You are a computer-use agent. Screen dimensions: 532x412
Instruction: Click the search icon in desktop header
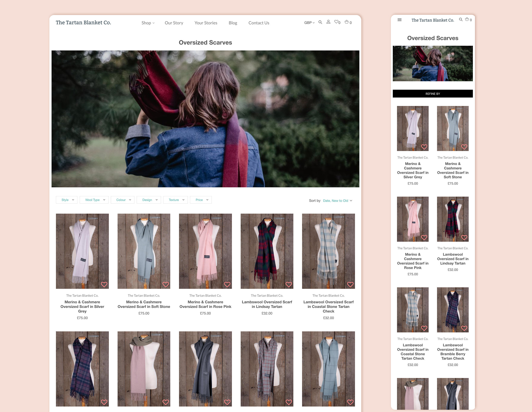tap(320, 22)
